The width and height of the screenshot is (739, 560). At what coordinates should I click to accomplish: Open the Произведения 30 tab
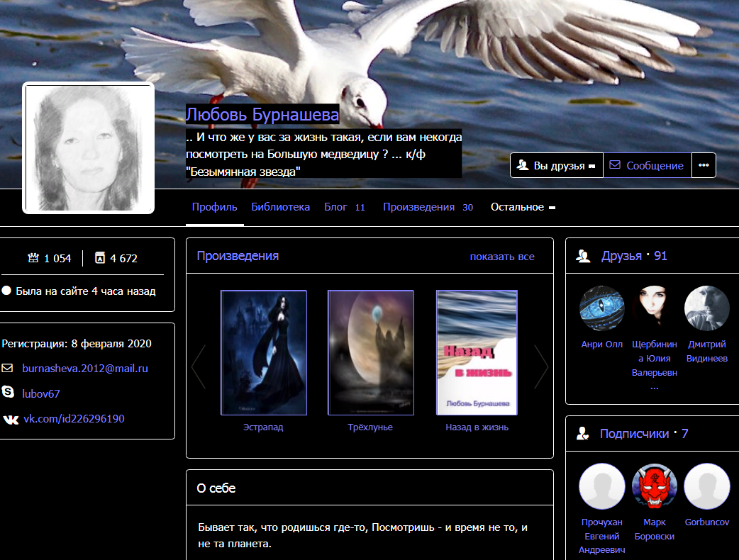pyautogui.click(x=428, y=207)
